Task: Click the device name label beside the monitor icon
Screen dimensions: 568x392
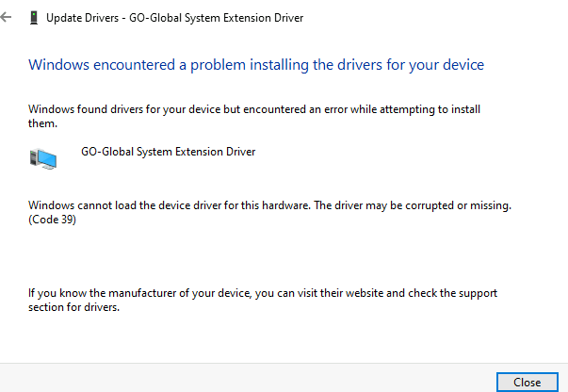Action: tap(169, 151)
